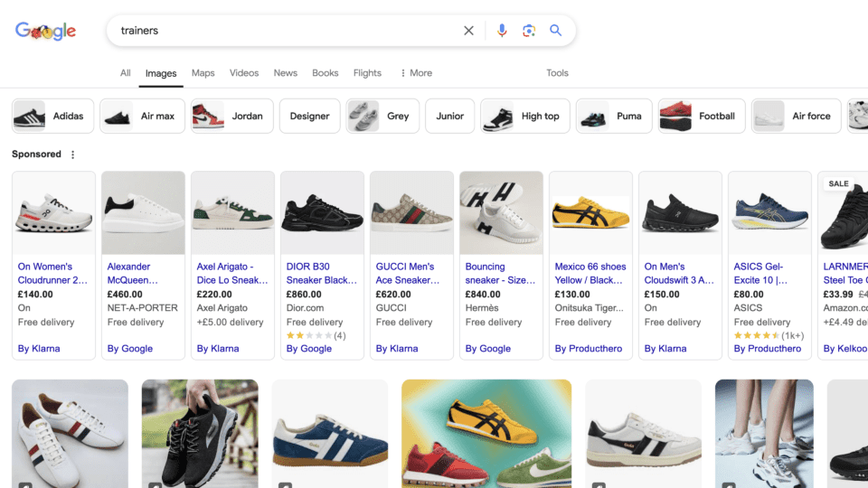
Task: Open the Tools filter options
Action: (557, 73)
